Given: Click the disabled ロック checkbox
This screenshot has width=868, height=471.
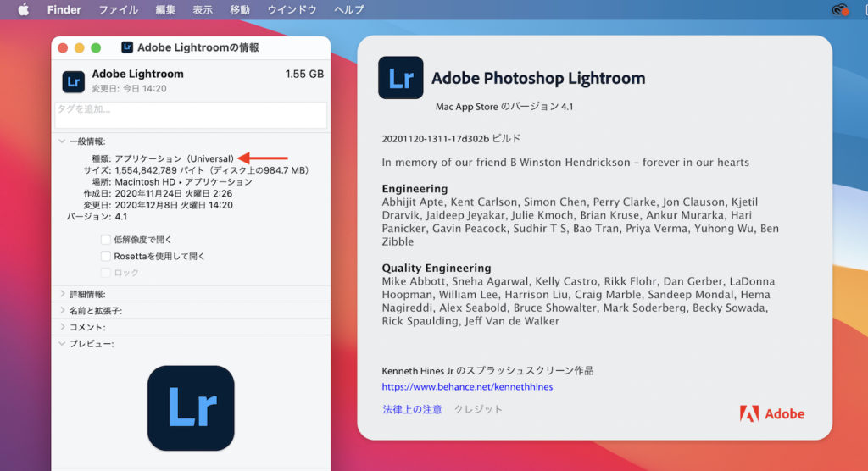Looking at the screenshot, I should pos(105,273).
